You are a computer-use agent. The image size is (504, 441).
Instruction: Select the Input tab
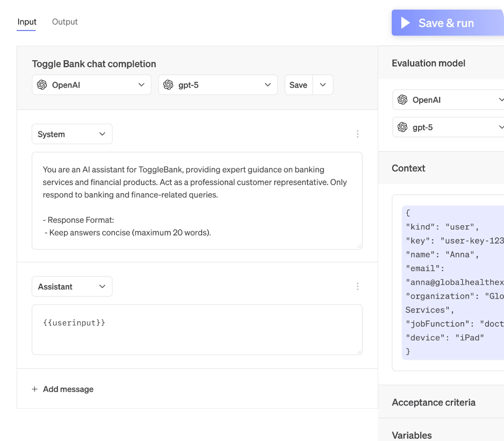point(26,22)
